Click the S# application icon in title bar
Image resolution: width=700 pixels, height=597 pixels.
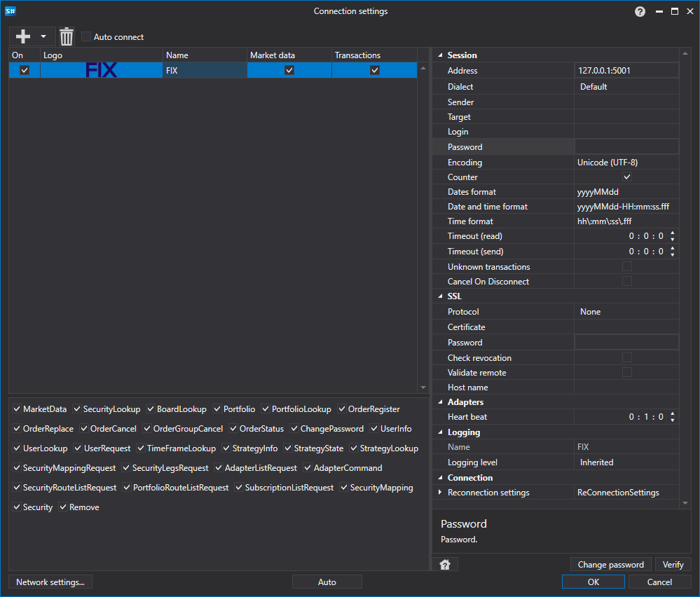point(11,11)
